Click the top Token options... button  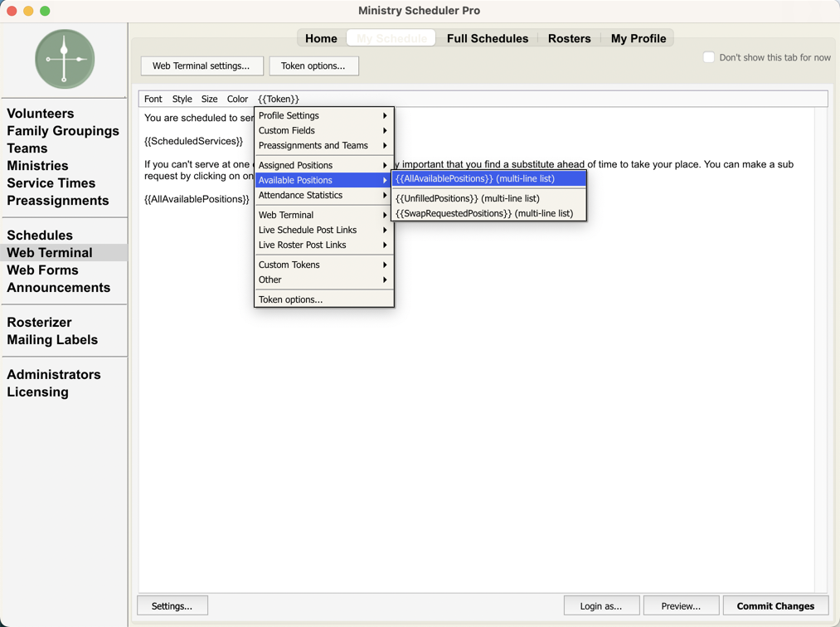(x=313, y=66)
